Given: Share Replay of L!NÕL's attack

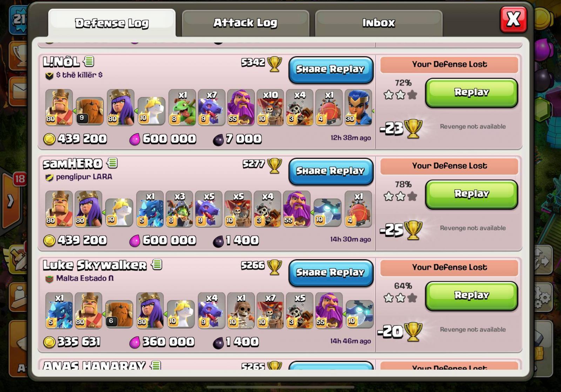Looking at the screenshot, I should [x=331, y=69].
